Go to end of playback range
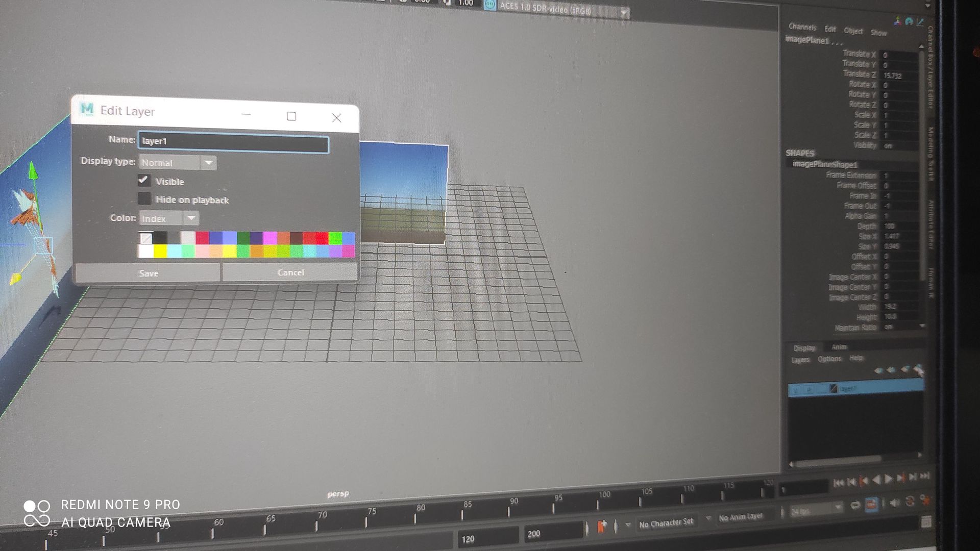980x551 pixels. coord(924,476)
